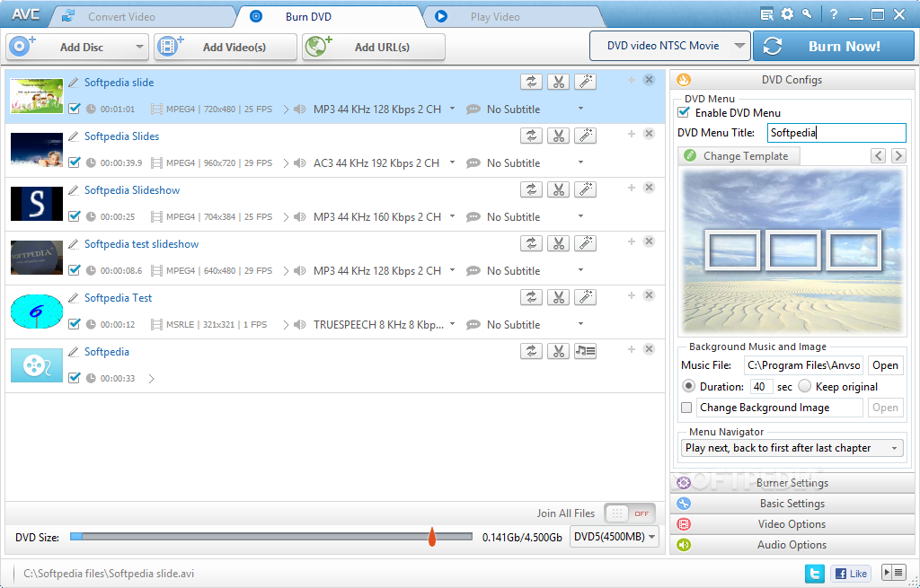The height and width of the screenshot is (588, 920).
Task: Remove the Softpedia Slides item with its X icon
Action: 649,134
